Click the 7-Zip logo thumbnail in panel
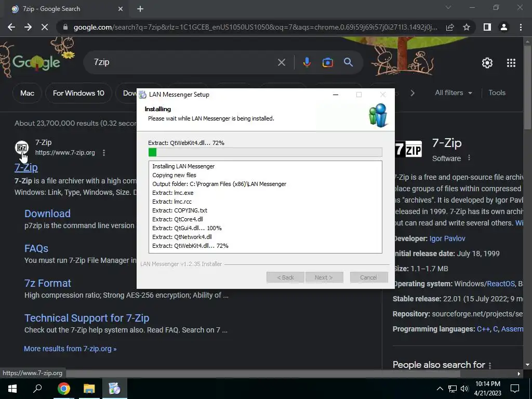Viewport: 532px width, 399px height. pos(409,149)
